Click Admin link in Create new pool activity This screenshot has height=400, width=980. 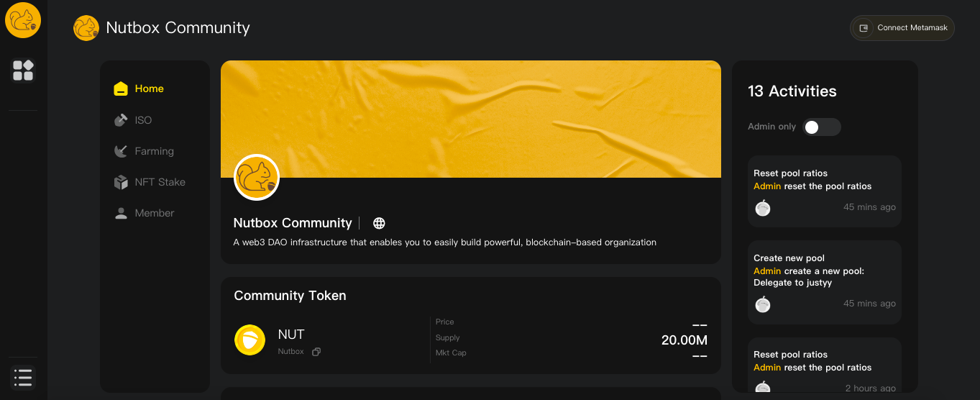[767, 271]
